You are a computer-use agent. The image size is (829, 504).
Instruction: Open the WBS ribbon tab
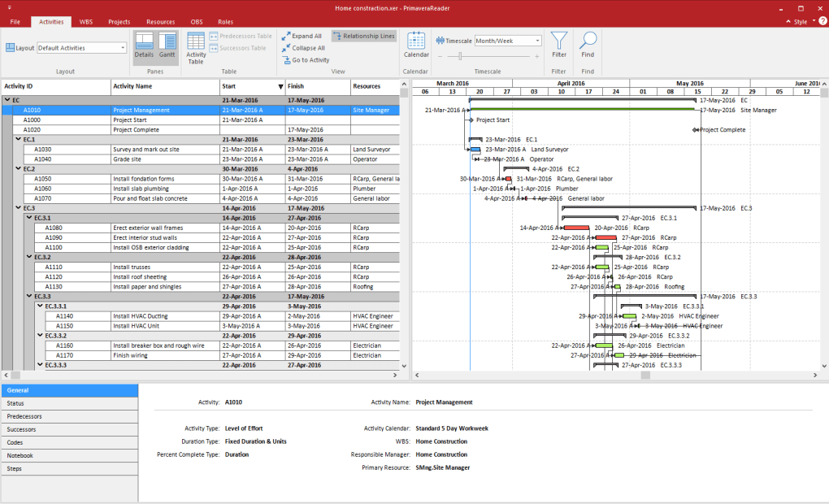pyautogui.click(x=85, y=22)
